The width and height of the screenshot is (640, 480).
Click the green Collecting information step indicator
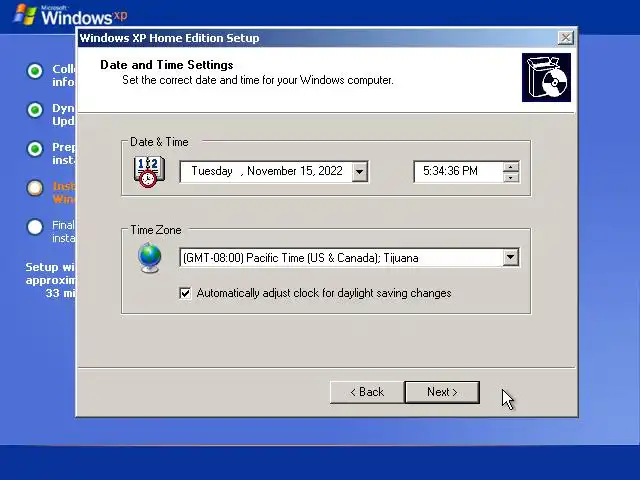35,71
